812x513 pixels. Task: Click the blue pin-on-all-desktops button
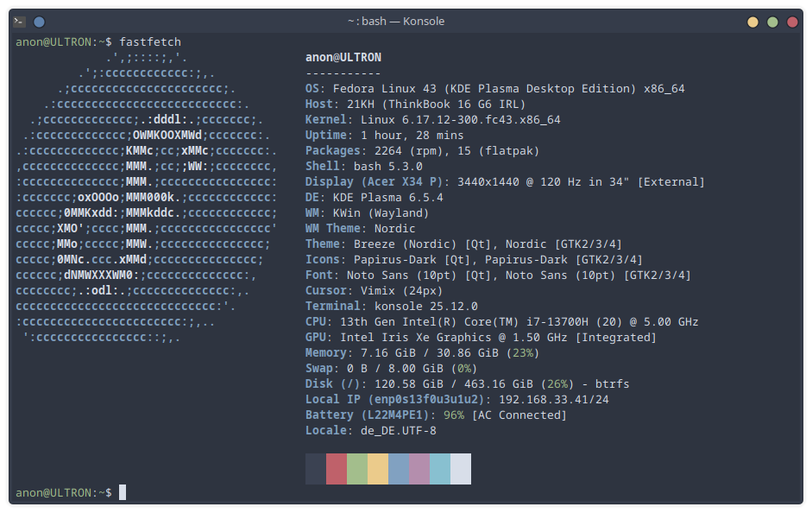(x=39, y=22)
